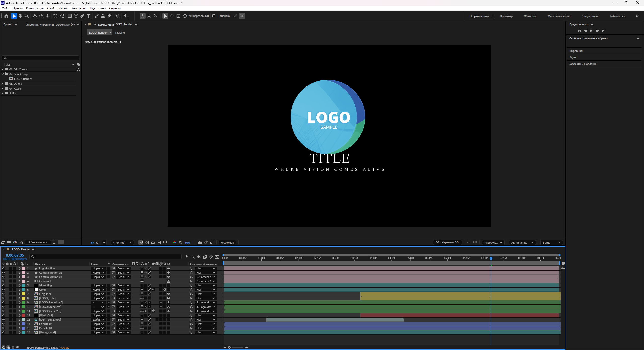644x350 pixels.
Task: Hide the Vignetting layer eye
Action: tap(3, 285)
